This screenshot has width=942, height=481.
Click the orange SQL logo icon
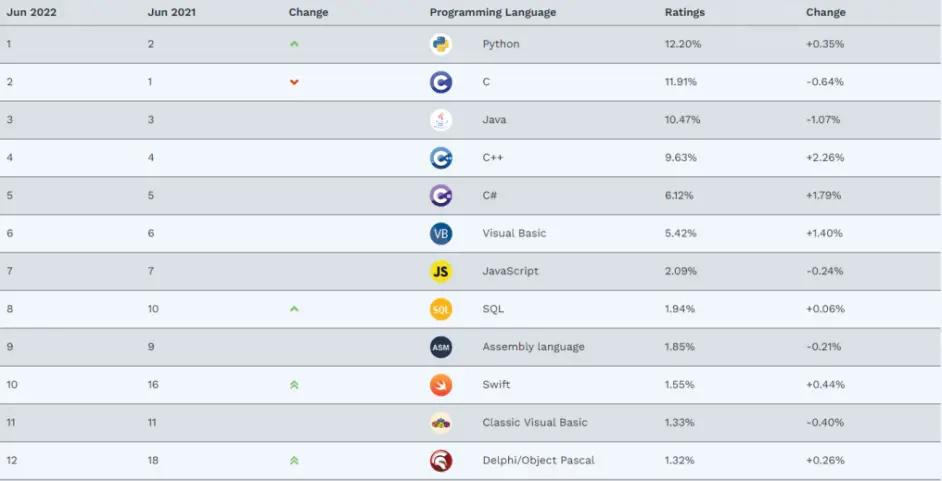441,309
